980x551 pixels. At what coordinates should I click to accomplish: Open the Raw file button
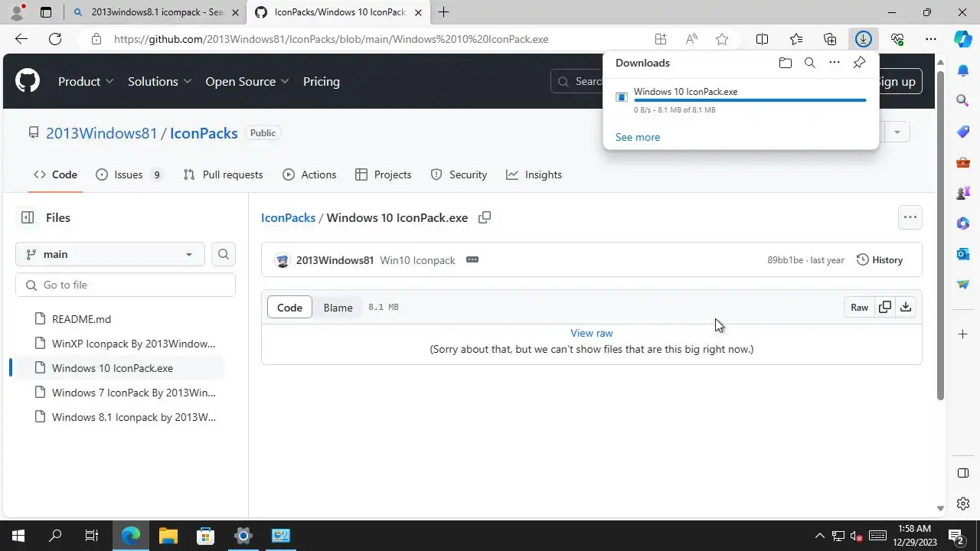click(x=859, y=307)
